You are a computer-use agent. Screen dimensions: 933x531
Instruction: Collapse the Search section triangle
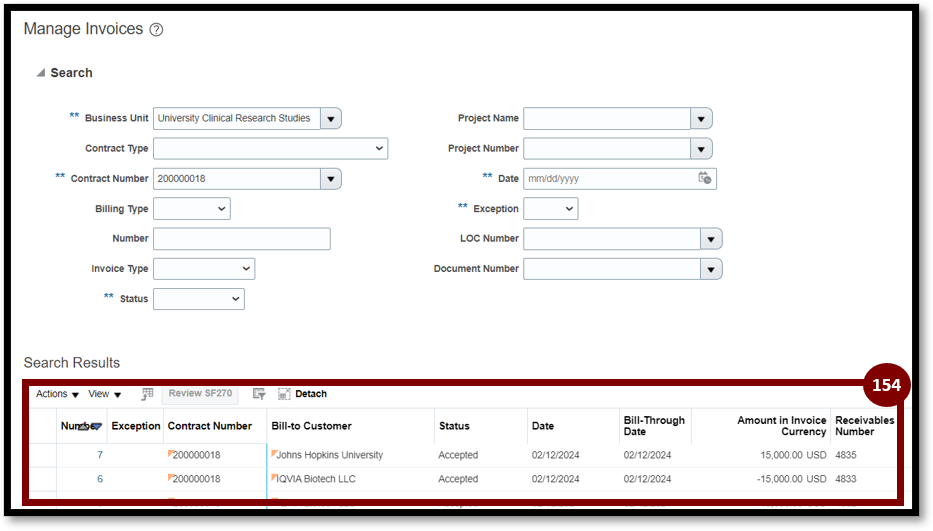[40, 73]
